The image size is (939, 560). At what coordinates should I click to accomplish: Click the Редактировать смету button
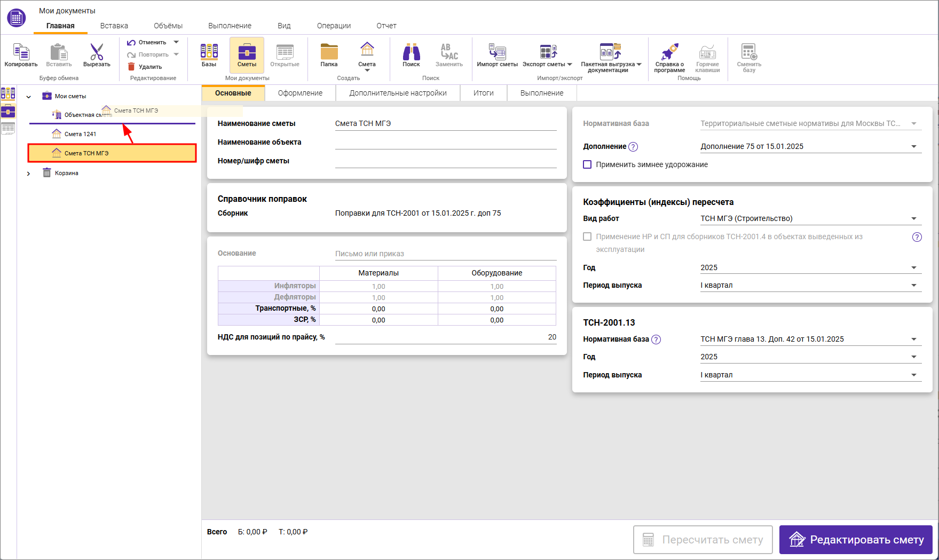click(x=855, y=540)
